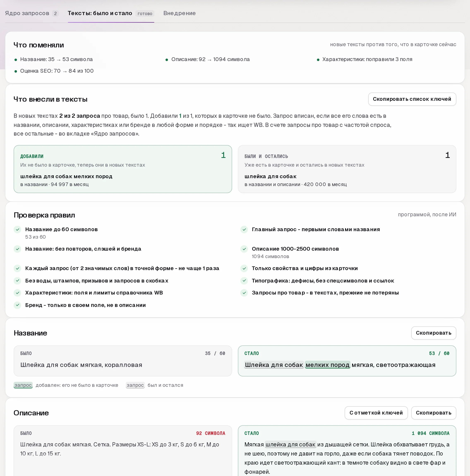Click checkmark beside «Описание 1000-2500 символов»
470x476 pixels.
pyautogui.click(x=244, y=249)
